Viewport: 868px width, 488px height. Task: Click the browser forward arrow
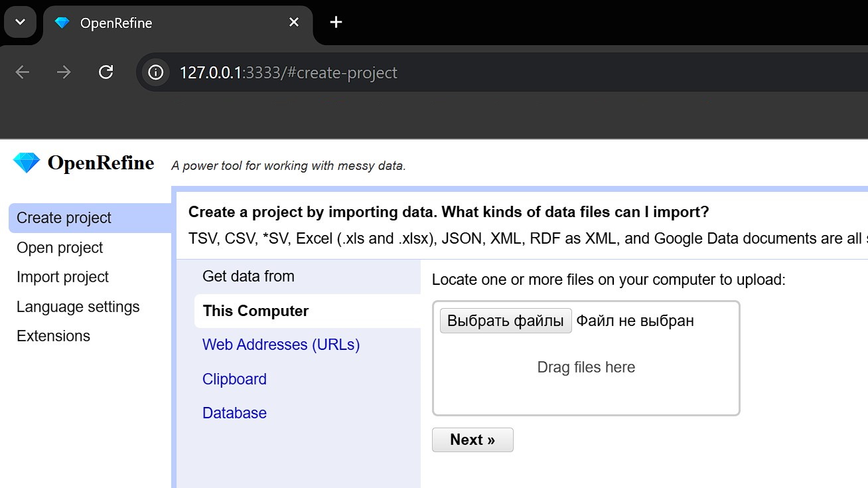click(64, 72)
